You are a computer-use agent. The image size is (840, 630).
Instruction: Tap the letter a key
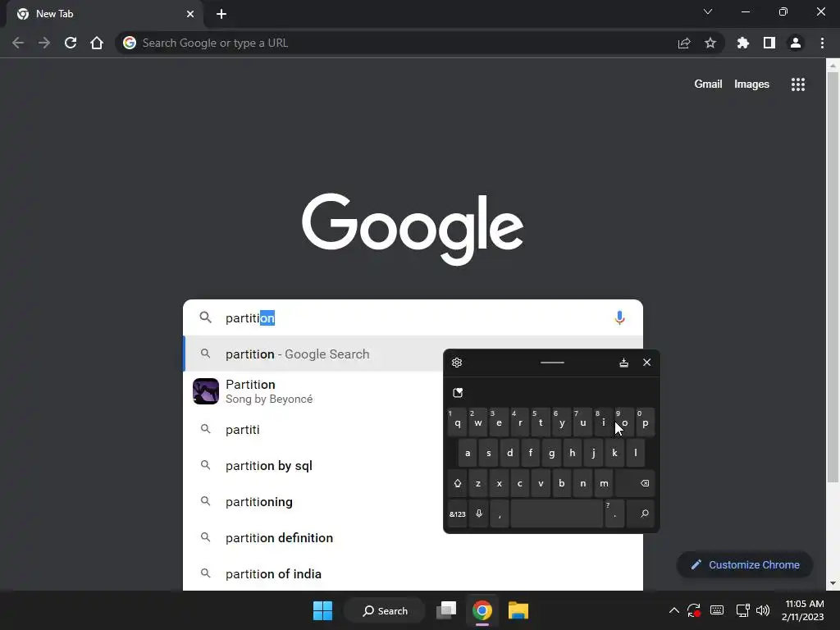point(468,453)
